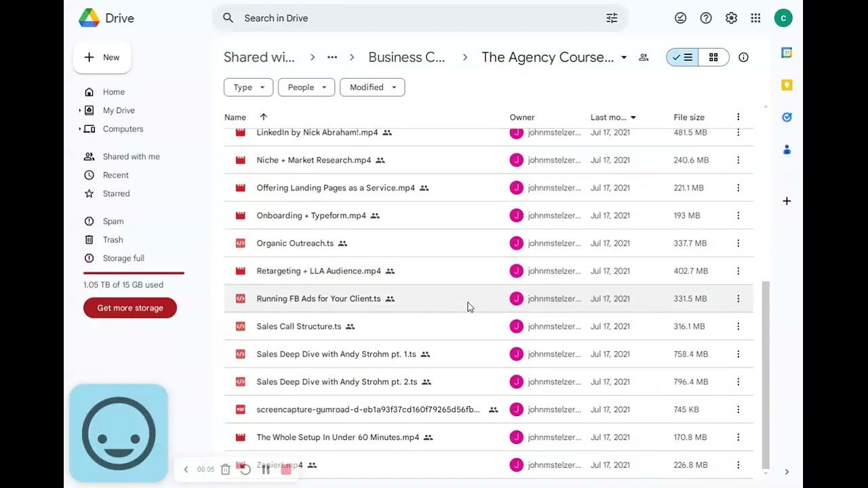
Task: Open Google Calendar side panel
Action: click(x=787, y=53)
